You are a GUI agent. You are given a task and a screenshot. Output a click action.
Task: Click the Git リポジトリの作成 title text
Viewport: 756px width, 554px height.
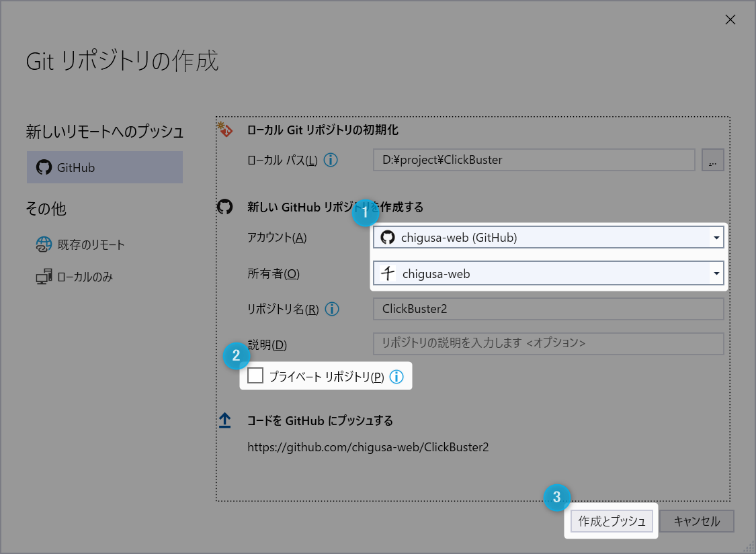[122, 60]
